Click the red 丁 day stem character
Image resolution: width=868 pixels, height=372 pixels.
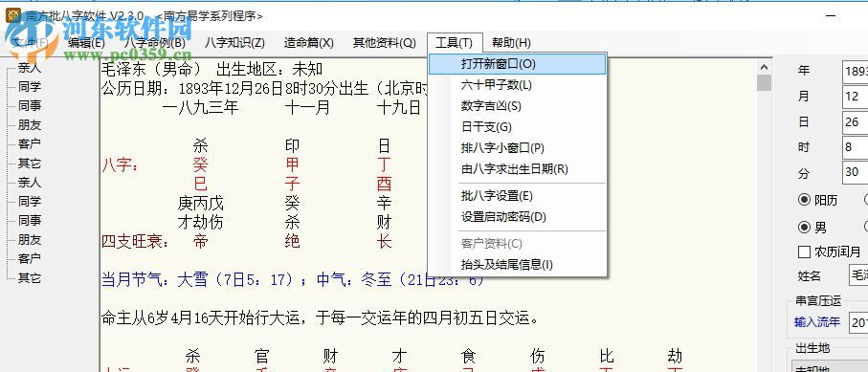click(384, 165)
